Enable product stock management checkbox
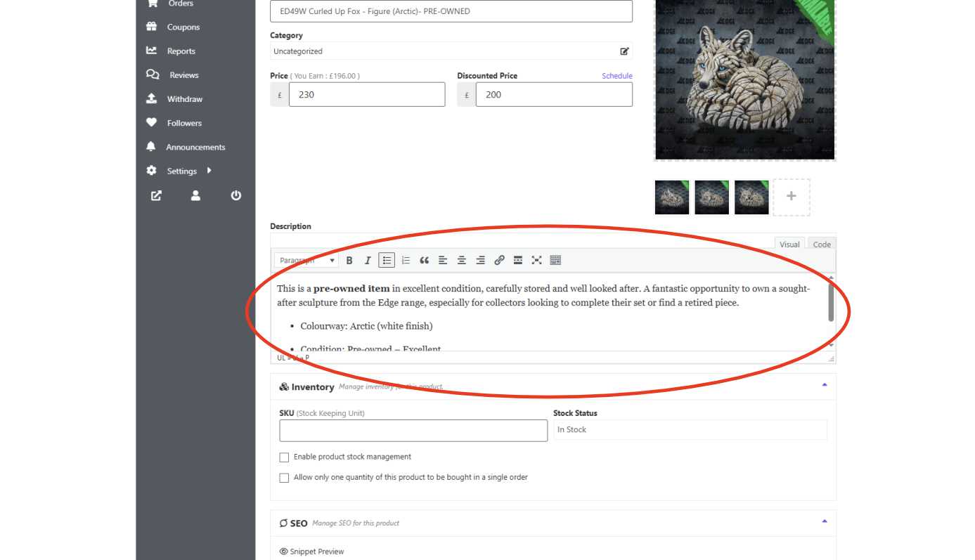The width and height of the screenshot is (975, 560). pyautogui.click(x=284, y=457)
